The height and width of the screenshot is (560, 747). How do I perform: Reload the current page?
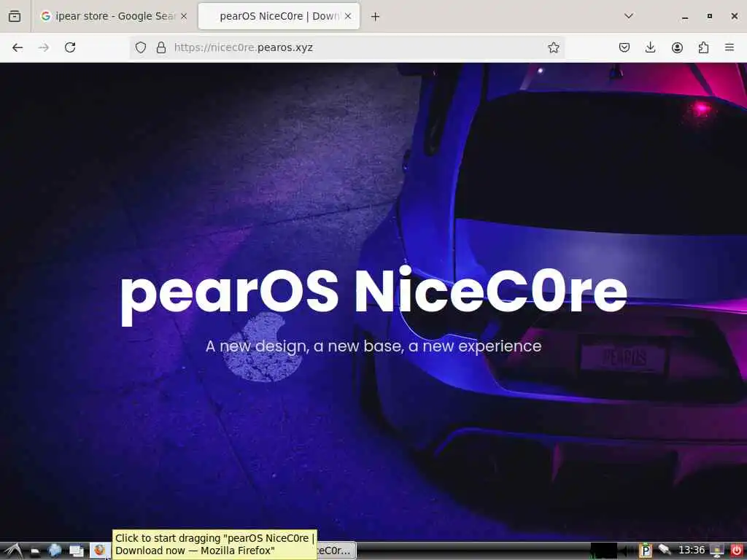[70, 47]
